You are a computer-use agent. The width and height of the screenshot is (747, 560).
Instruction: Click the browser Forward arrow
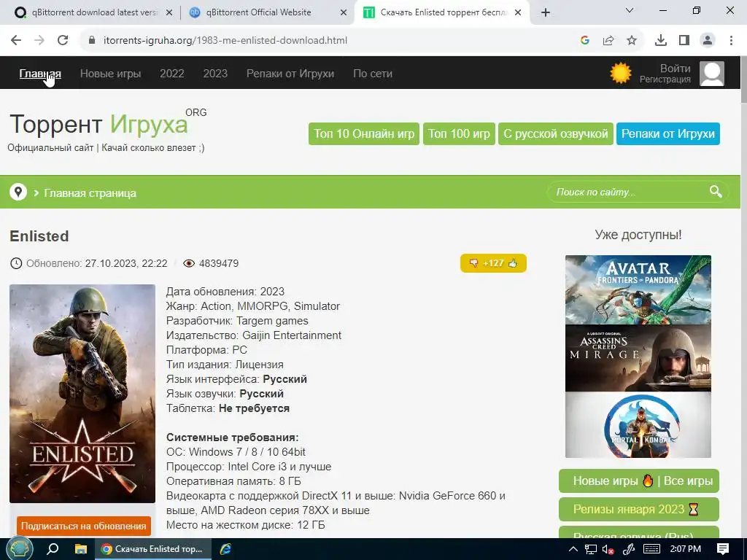click(39, 41)
